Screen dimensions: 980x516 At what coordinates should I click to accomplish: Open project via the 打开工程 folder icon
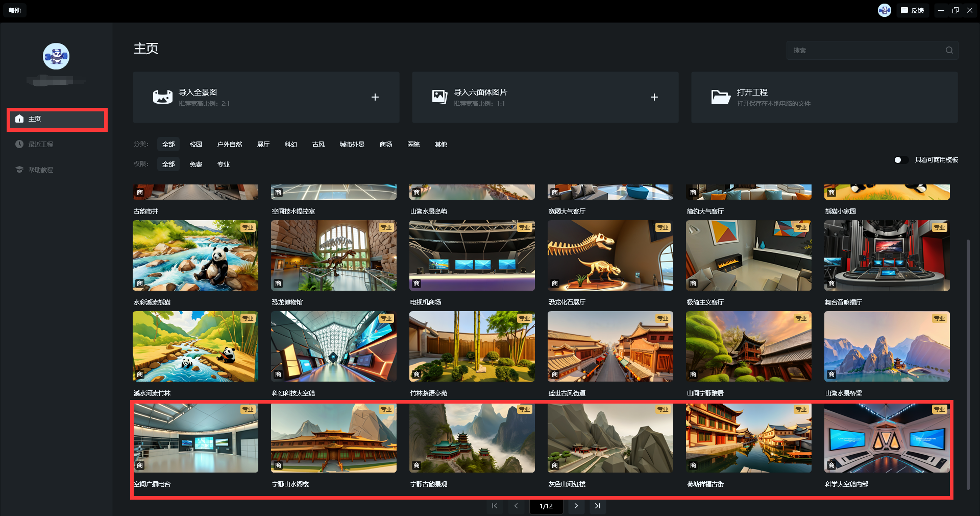pos(720,97)
